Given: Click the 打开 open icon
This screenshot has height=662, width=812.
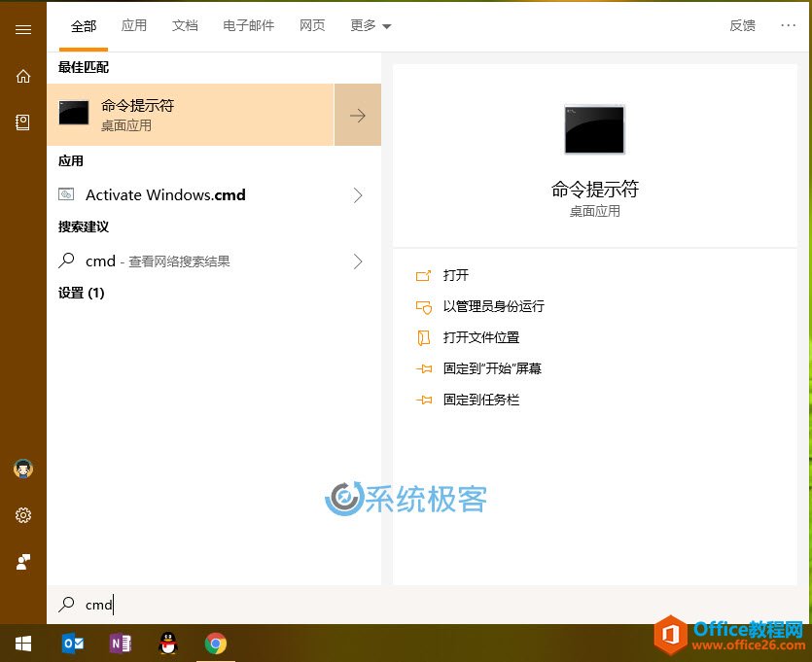Looking at the screenshot, I should [x=423, y=275].
